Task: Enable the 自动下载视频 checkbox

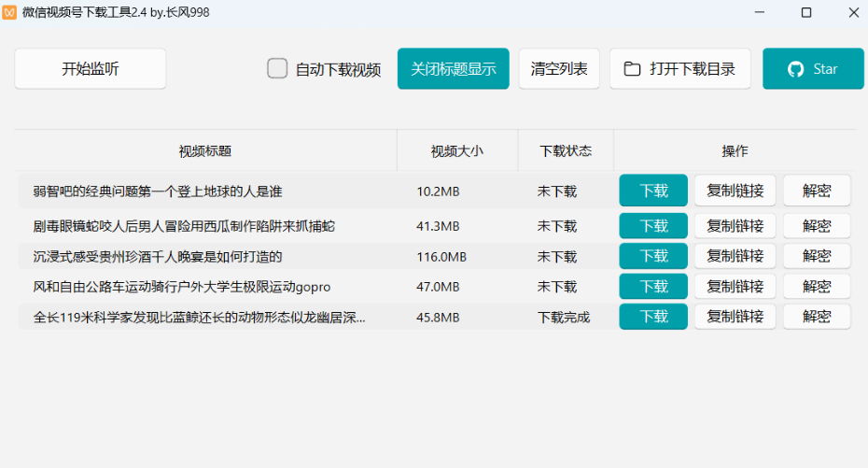Action: 277,69
